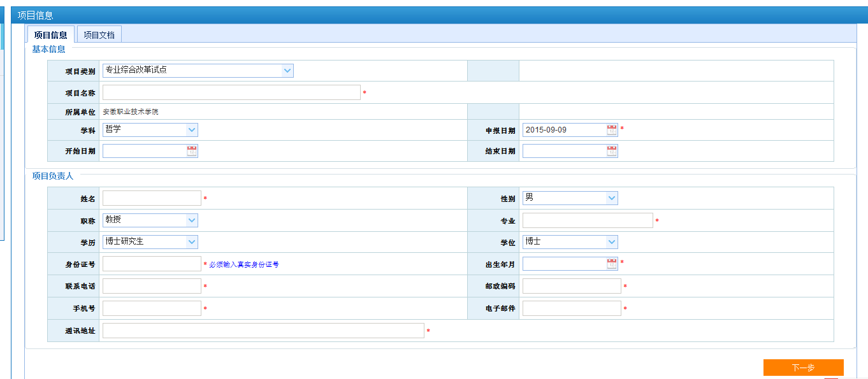Click the orange 下一步 button
868x379 pixels.
click(803, 368)
